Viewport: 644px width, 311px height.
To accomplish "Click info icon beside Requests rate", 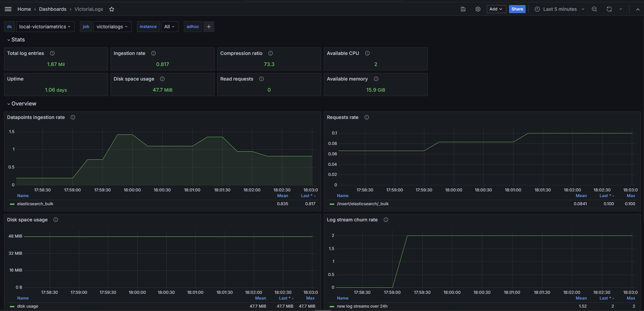I will click(x=367, y=117).
